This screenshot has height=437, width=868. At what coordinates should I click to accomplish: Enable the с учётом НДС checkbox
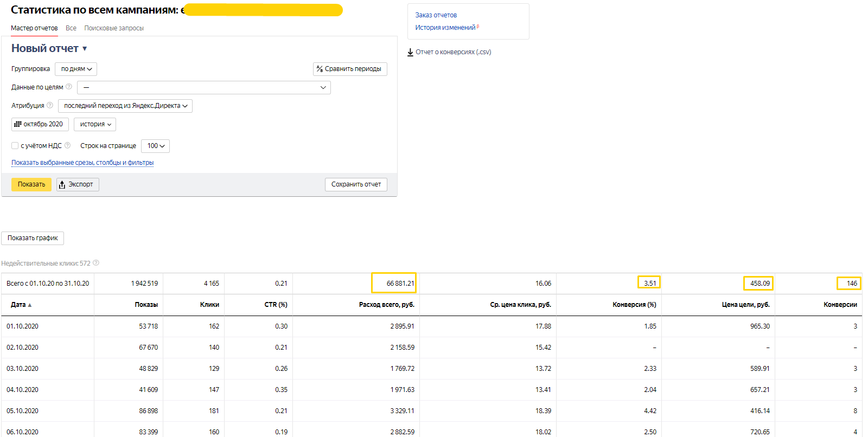coord(15,145)
